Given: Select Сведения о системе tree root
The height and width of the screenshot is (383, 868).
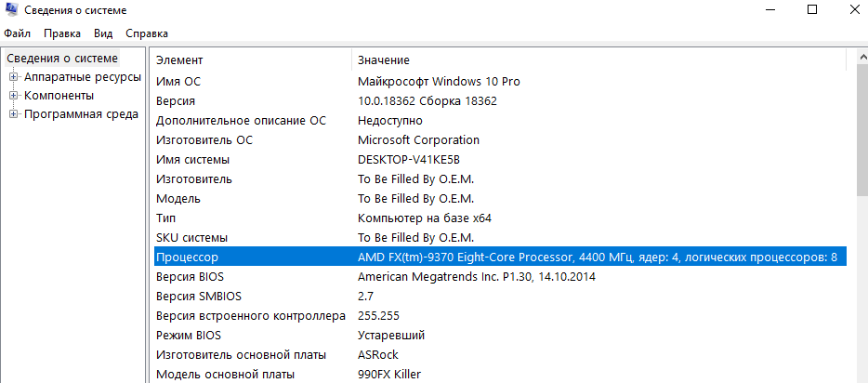Looking at the screenshot, I should [62, 59].
